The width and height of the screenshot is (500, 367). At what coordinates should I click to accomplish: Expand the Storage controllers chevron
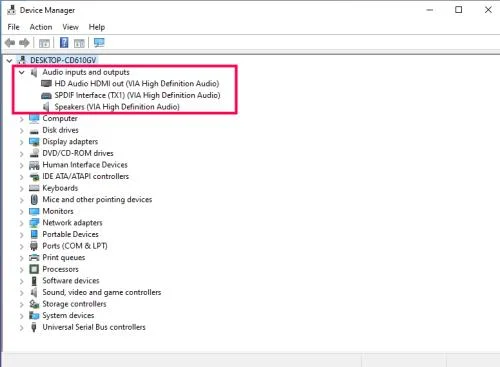[x=22, y=304]
